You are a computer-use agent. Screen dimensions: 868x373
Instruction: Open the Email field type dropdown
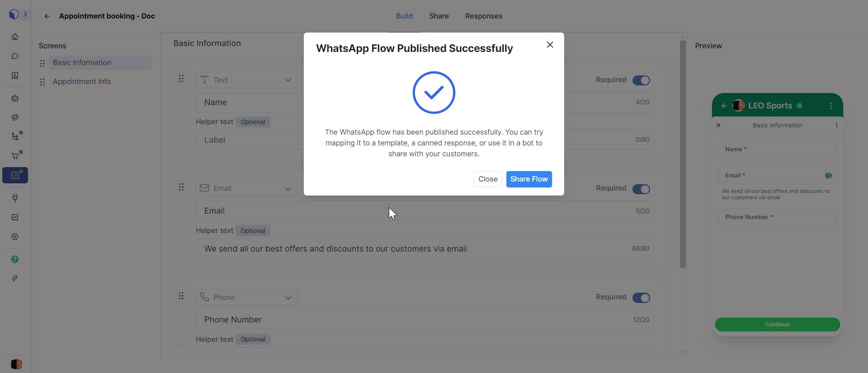pos(246,188)
